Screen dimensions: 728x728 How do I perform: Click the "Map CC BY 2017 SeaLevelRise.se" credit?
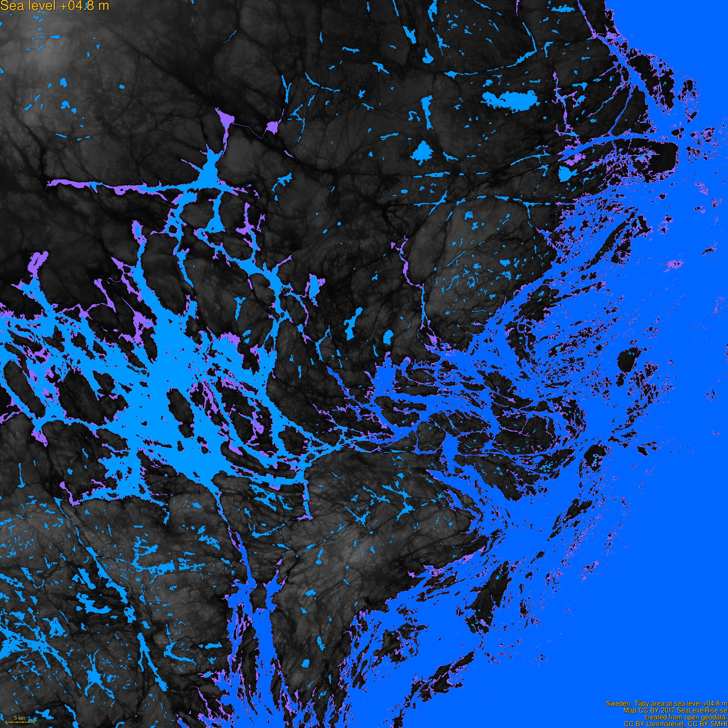click(x=675, y=711)
